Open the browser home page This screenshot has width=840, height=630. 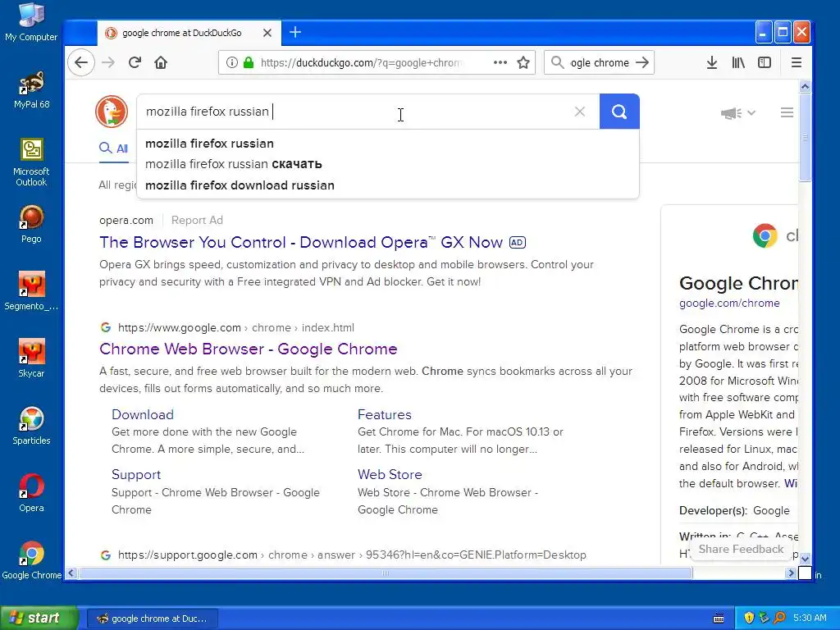point(161,62)
